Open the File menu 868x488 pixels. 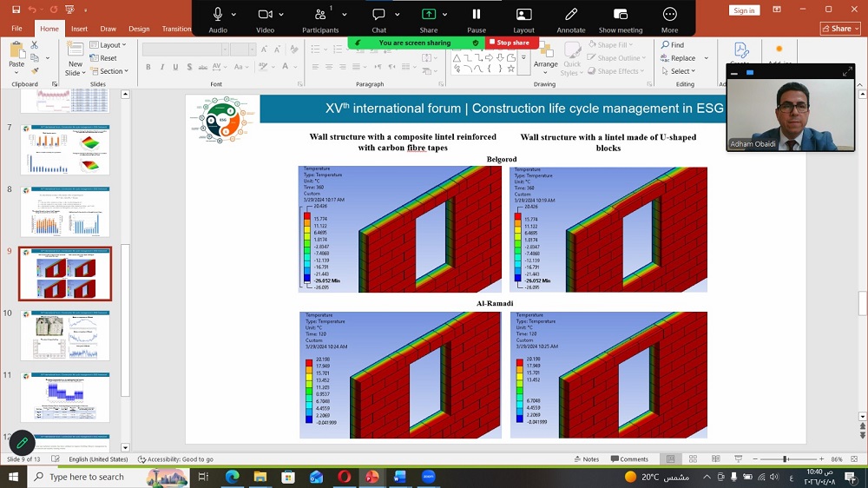click(16, 29)
